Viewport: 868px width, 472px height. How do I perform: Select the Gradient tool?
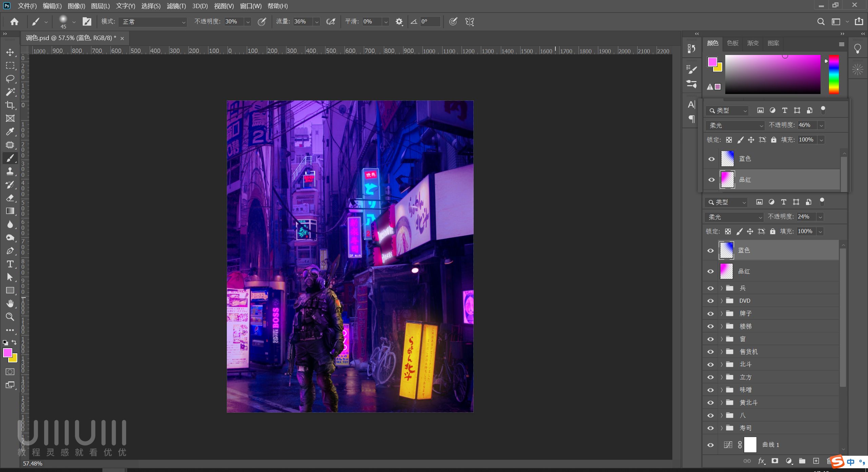(10, 211)
